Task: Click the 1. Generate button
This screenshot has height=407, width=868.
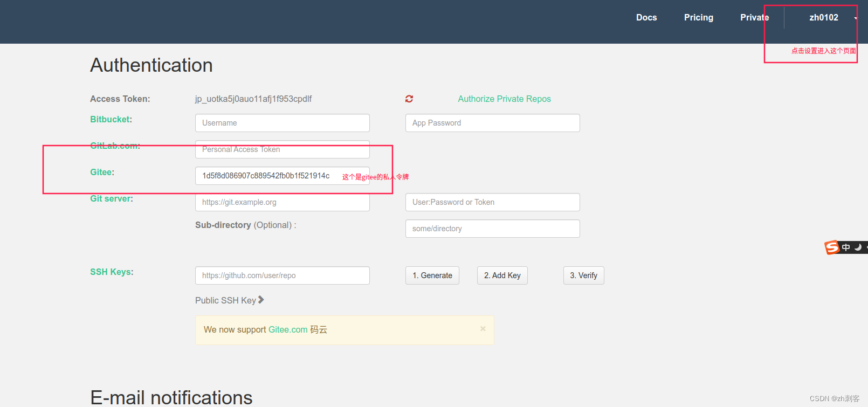Action: click(x=432, y=275)
